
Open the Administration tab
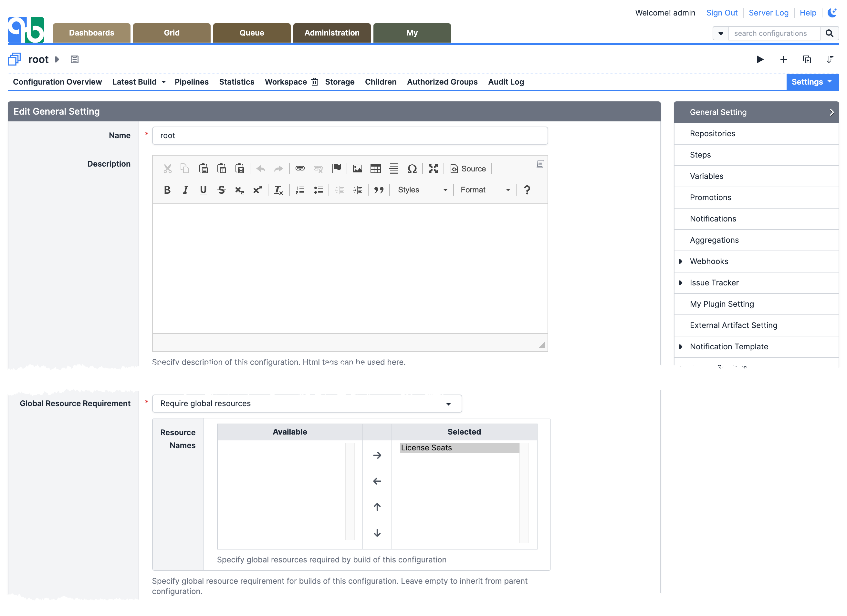[332, 33]
